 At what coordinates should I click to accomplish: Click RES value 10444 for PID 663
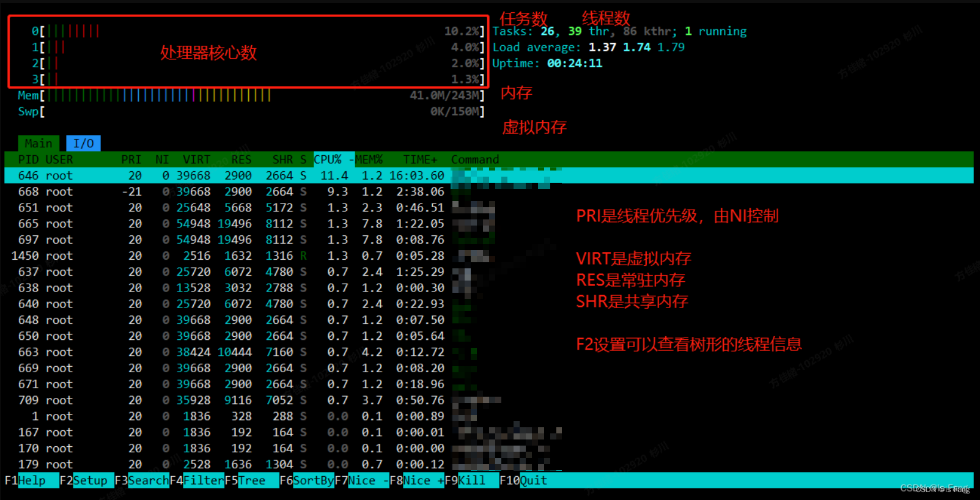tap(235, 352)
